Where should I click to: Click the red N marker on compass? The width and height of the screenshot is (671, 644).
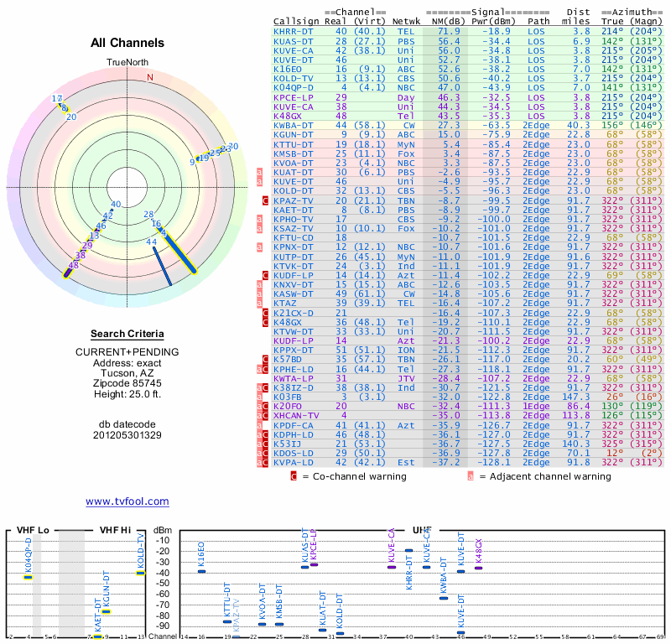(x=150, y=77)
